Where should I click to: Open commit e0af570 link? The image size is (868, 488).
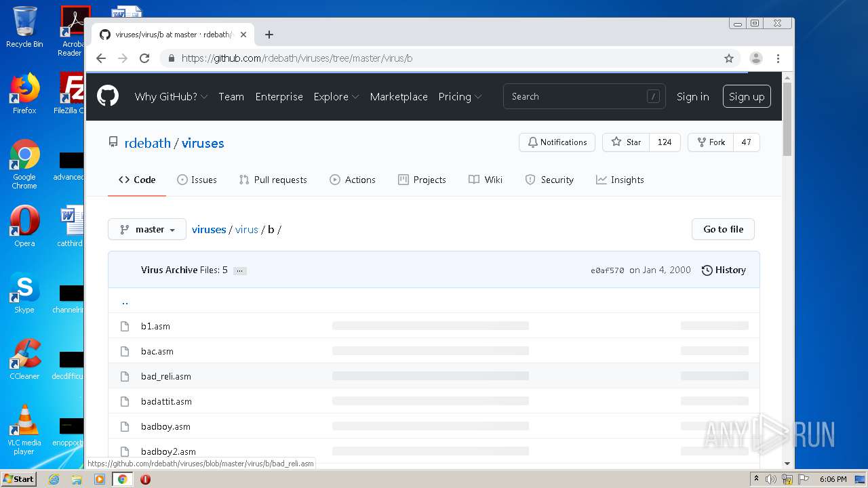coord(607,270)
